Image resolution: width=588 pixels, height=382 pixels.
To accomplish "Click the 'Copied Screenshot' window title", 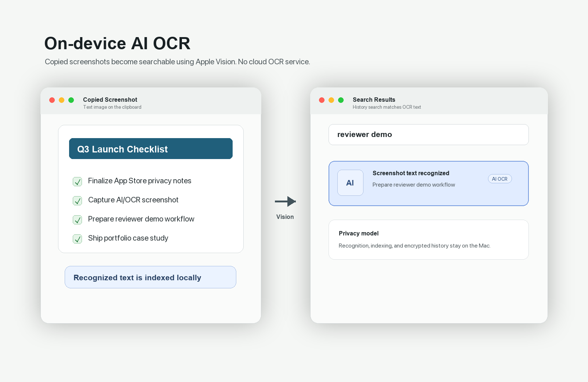I will (x=110, y=100).
